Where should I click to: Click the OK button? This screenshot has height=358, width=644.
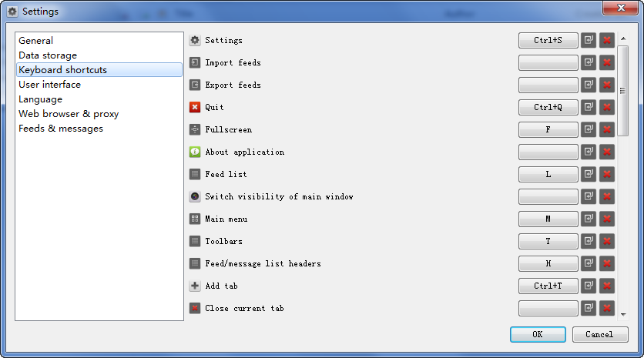click(x=538, y=334)
